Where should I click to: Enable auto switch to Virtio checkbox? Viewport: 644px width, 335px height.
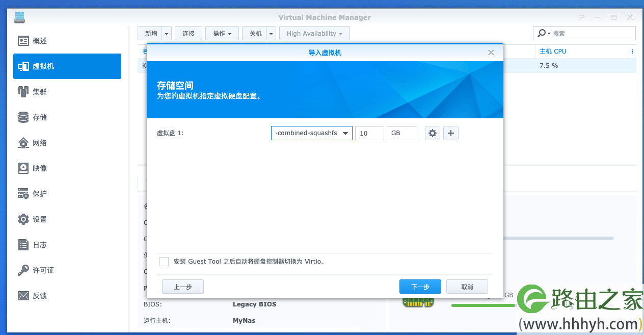tap(164, 262)
